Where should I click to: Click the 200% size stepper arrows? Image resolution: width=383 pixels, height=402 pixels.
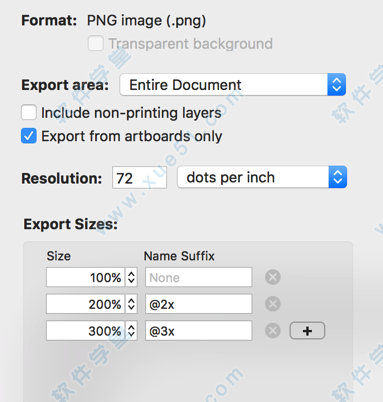point(131,304)
